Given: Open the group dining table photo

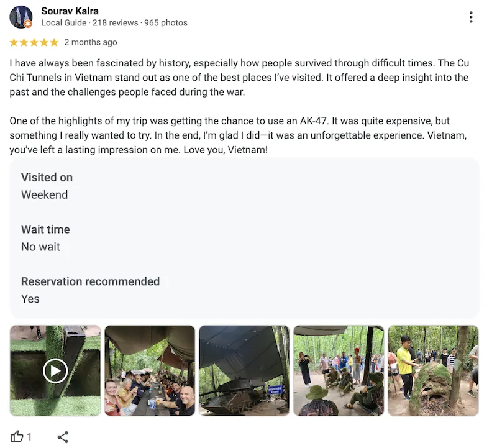Looking at the screenshot, I should coord(150,371).
